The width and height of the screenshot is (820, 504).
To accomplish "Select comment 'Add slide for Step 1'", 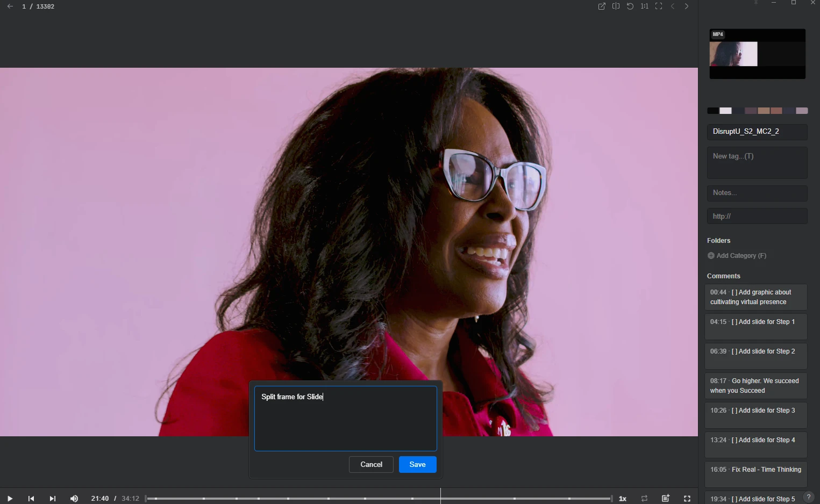I will pos(755,326).
